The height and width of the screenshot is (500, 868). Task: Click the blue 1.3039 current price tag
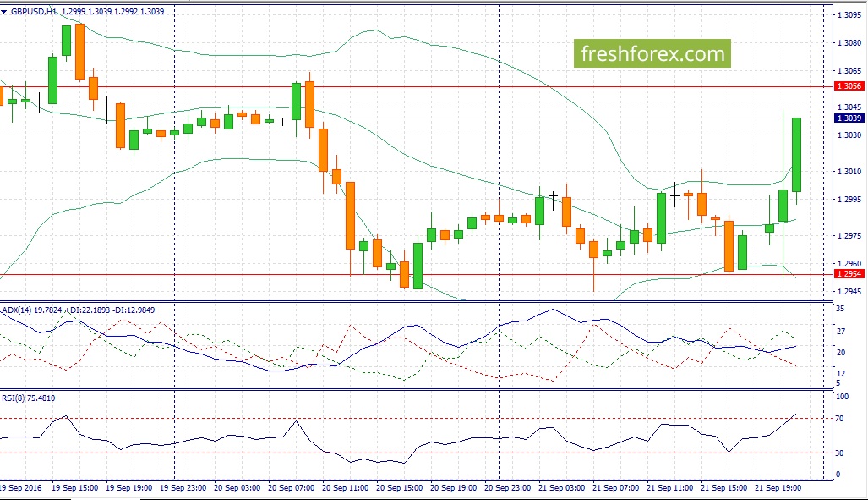click(x=849, y=118)
